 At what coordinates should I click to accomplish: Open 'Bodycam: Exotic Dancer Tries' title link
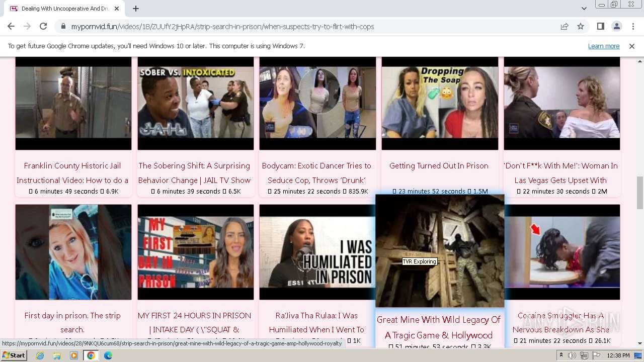click(x=316, y=172)
